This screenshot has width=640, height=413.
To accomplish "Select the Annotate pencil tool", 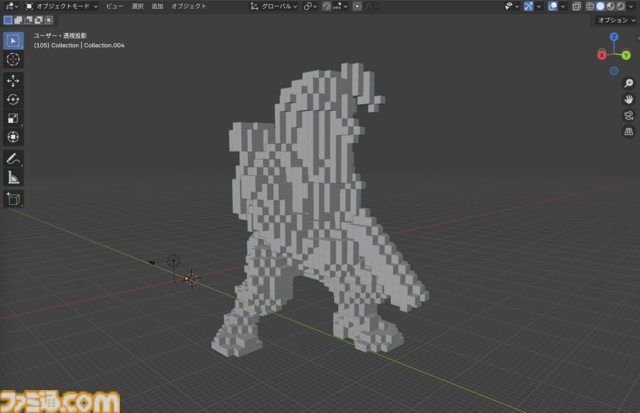I will point(13,159).
